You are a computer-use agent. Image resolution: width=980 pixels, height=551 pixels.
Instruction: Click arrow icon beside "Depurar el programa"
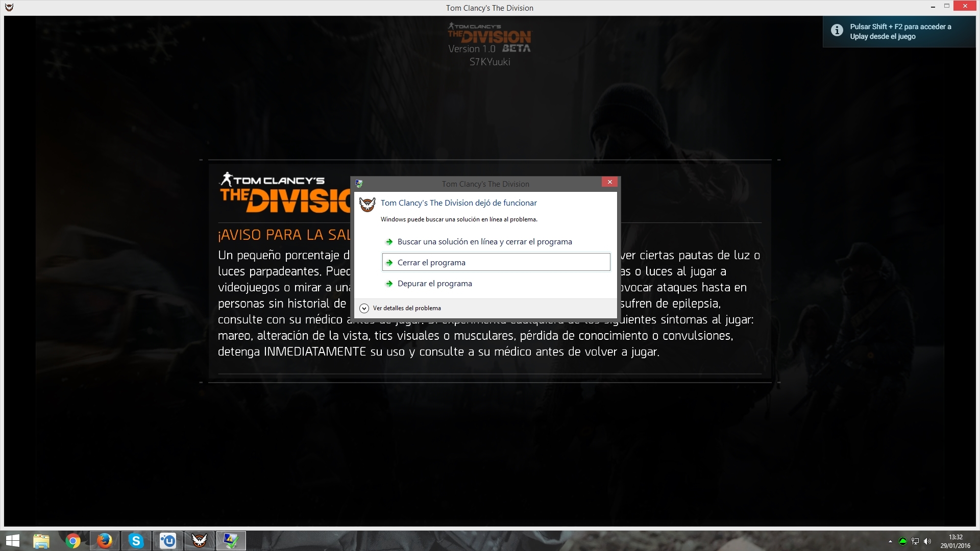pos(389,284)
